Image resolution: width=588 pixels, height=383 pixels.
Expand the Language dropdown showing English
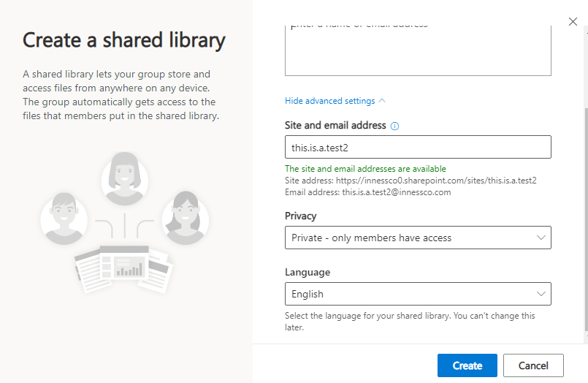click(417, 294)
